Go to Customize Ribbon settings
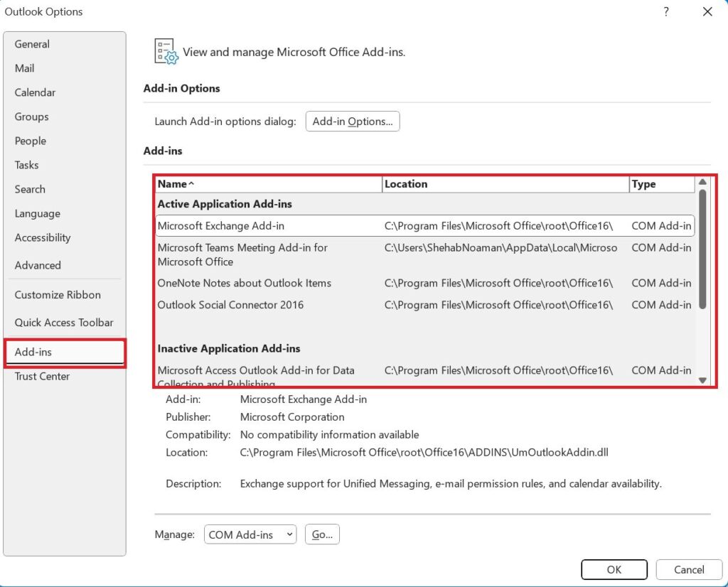 [58, 295]
